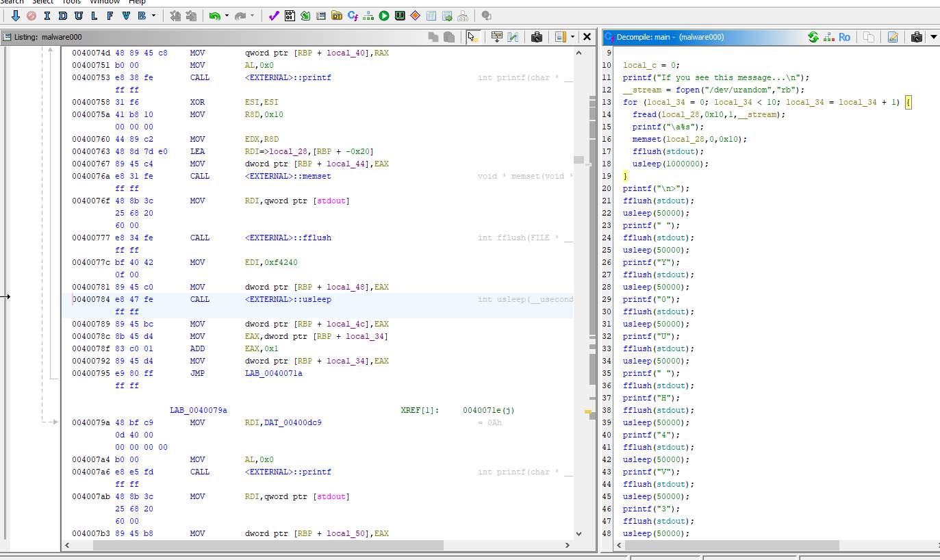Expand the Undo history dropdown arrow
This screenshot has height=560, width=940.
coord(227,16)
